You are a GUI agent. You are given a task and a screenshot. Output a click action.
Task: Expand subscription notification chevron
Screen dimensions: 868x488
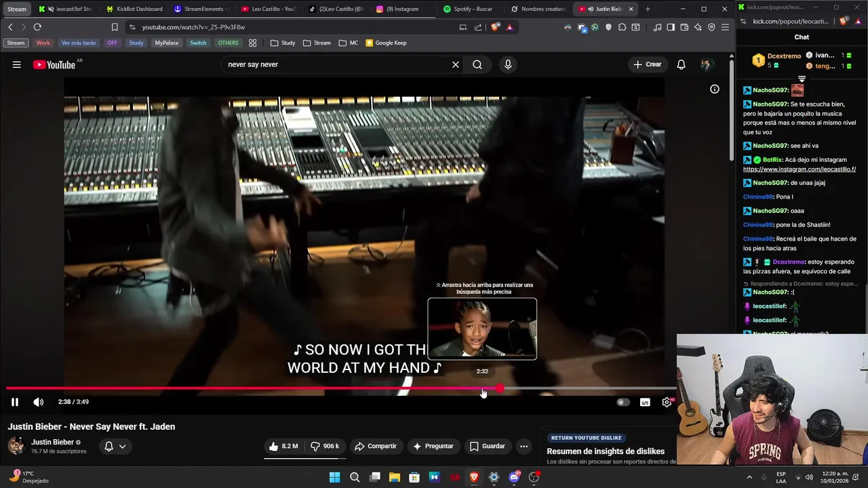tap(123, 446)
